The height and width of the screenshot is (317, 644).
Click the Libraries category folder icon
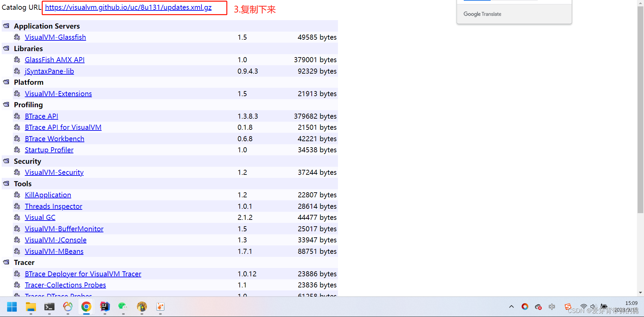coord(6,48)
